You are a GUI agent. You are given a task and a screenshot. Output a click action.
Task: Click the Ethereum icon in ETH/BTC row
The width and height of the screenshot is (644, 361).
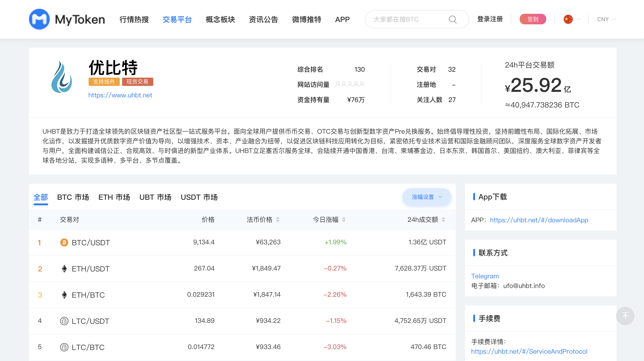pos(64,295)
